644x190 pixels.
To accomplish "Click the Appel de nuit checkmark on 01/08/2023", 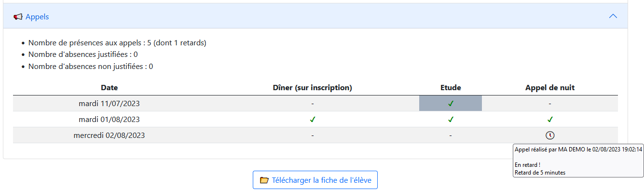I will pos(550,119).
